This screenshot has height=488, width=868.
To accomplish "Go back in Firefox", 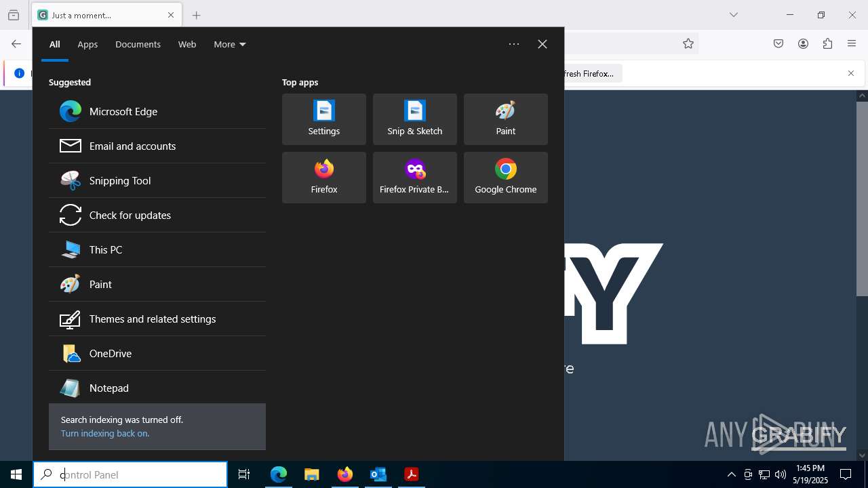I will click(16, 43).
